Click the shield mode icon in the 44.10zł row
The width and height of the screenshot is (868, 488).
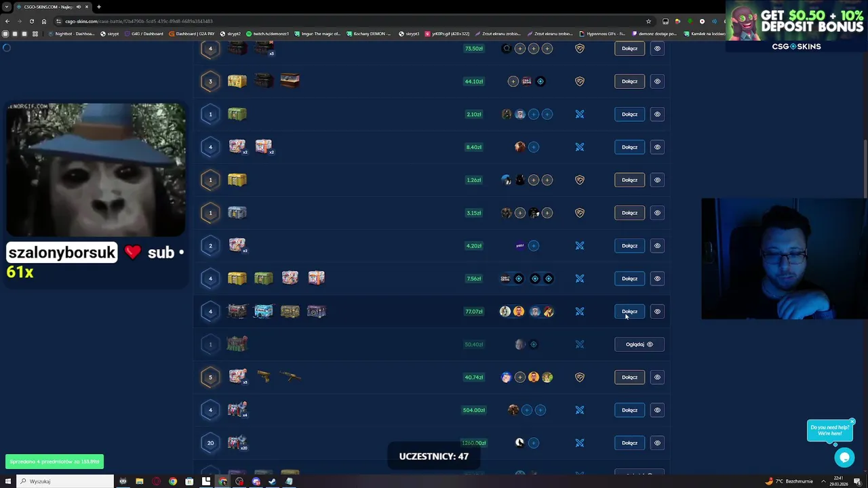tap(580, 81)
